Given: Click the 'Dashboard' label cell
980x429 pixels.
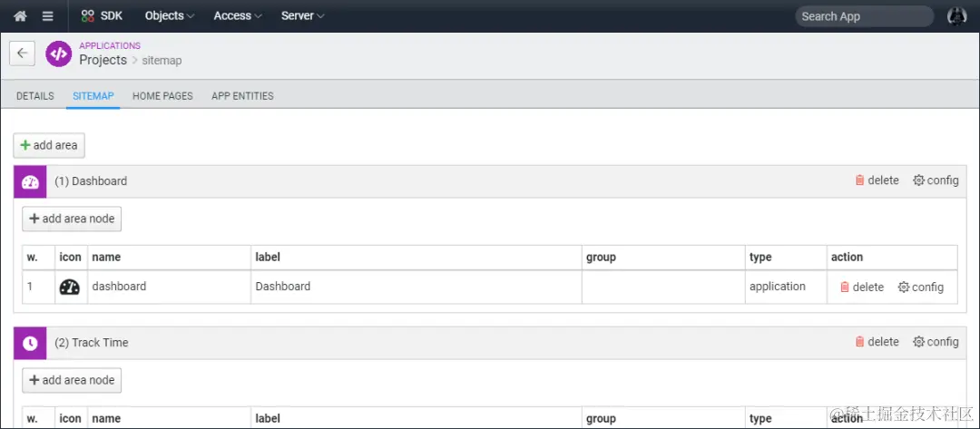Looking at the screenshot, I should coord(416,288).
